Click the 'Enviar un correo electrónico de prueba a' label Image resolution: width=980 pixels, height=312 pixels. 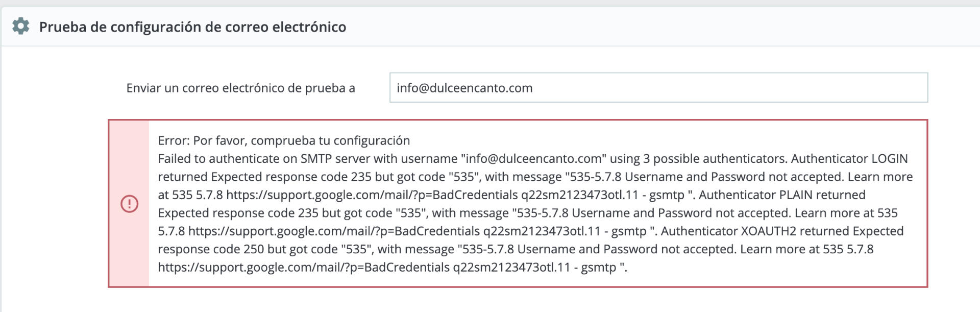click(240, 88)
